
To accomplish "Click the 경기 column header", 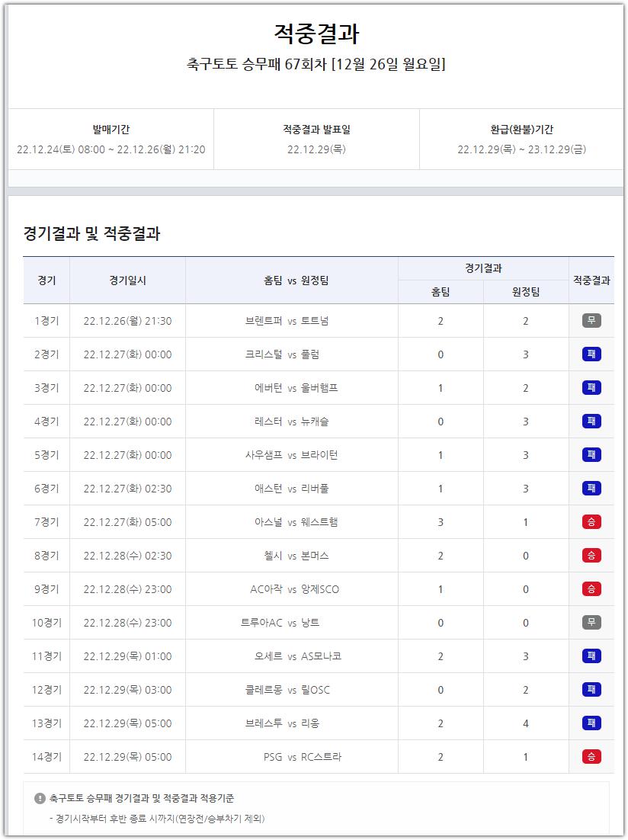I will 46,281.
